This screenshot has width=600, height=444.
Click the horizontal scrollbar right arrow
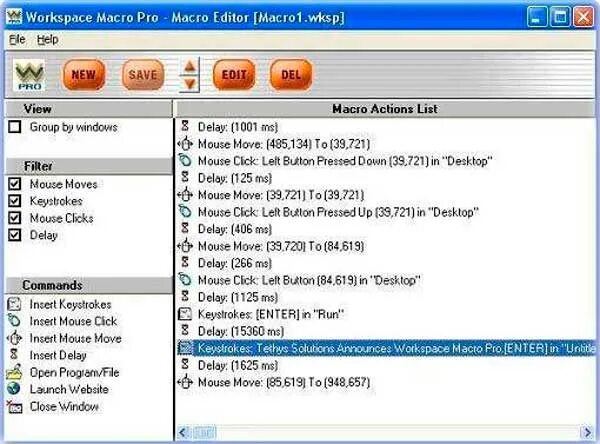click(587, 433)
